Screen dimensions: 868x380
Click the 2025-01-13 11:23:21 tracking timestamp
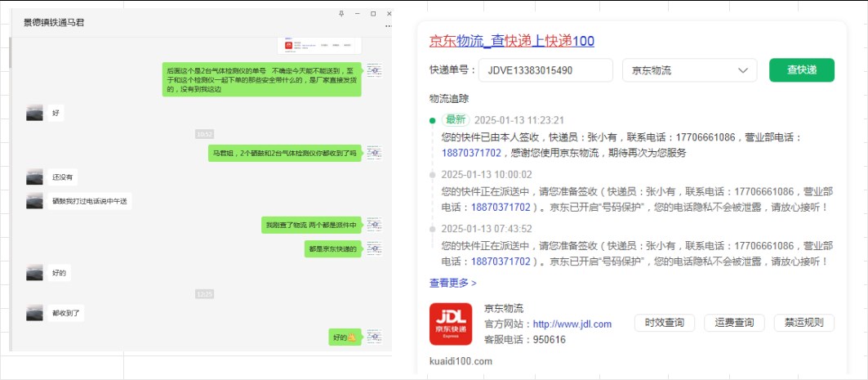coord(519,120)
